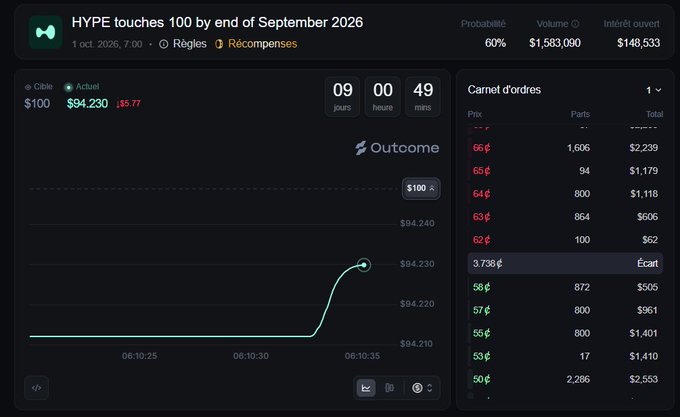Click the $94.230 current price value

[x=87, y=104]
